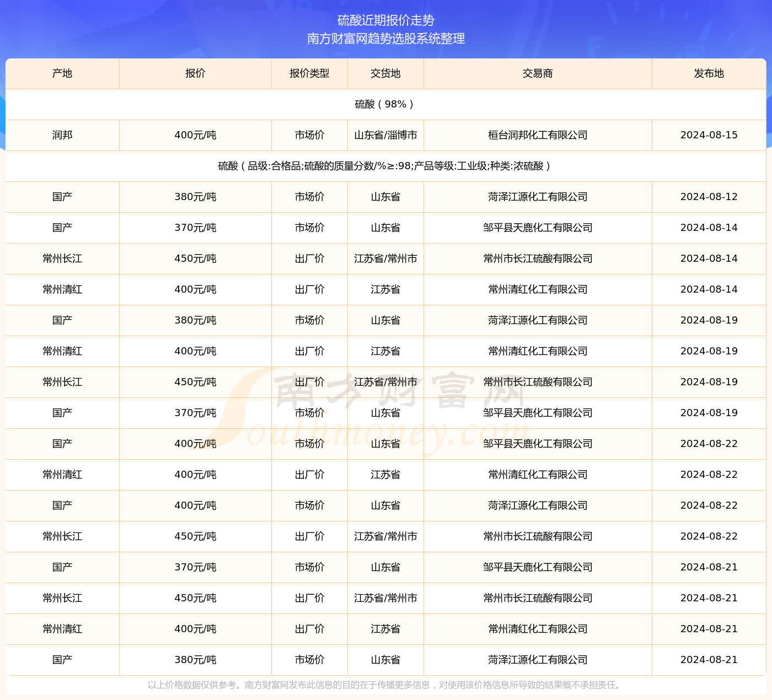Select the 山东省/淄博市 delivery cell

(x=385, y=135)
